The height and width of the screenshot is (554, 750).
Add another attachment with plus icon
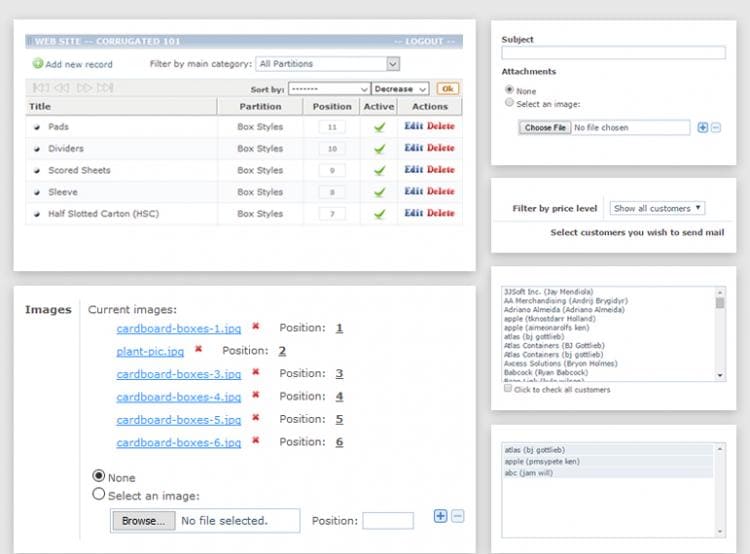(703, 127)
